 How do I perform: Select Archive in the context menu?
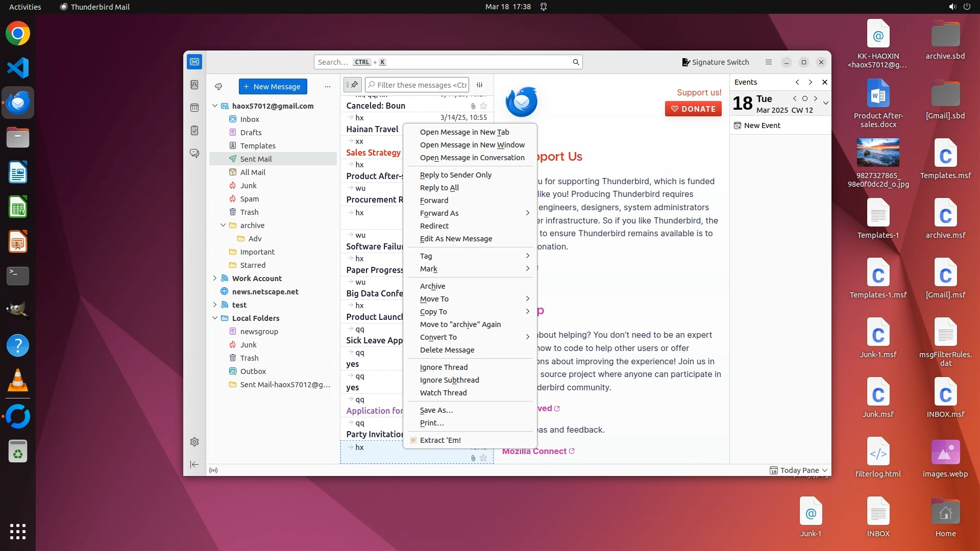click(432, 286)
